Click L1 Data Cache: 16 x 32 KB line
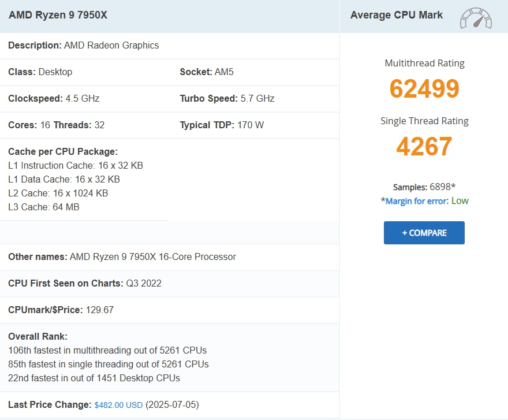The height and width of the screenshot is (420, 508). tap(64, 179)
